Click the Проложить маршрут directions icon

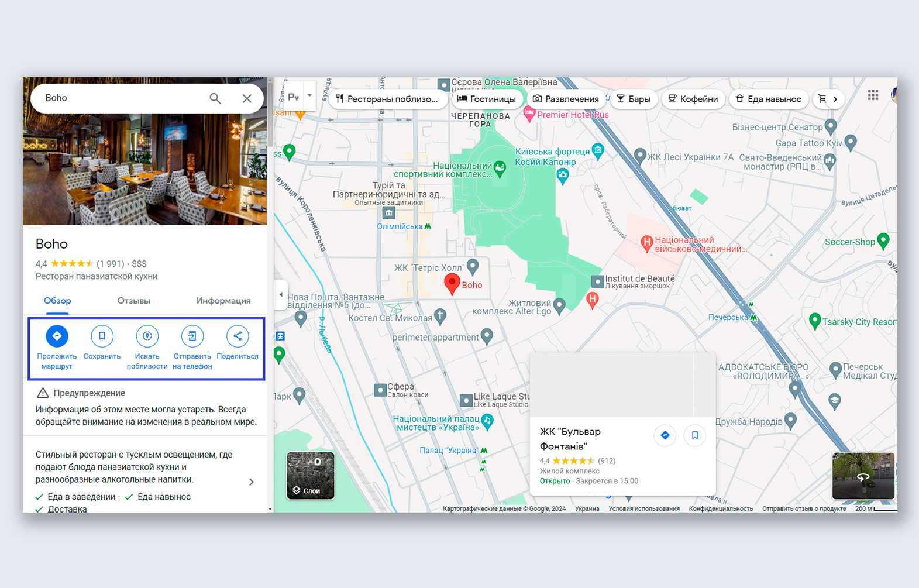click(x=57, y=336)
